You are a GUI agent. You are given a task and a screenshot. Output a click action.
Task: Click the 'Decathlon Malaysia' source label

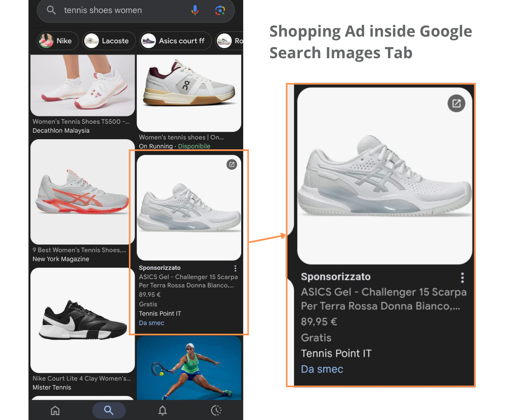(61, 131)
